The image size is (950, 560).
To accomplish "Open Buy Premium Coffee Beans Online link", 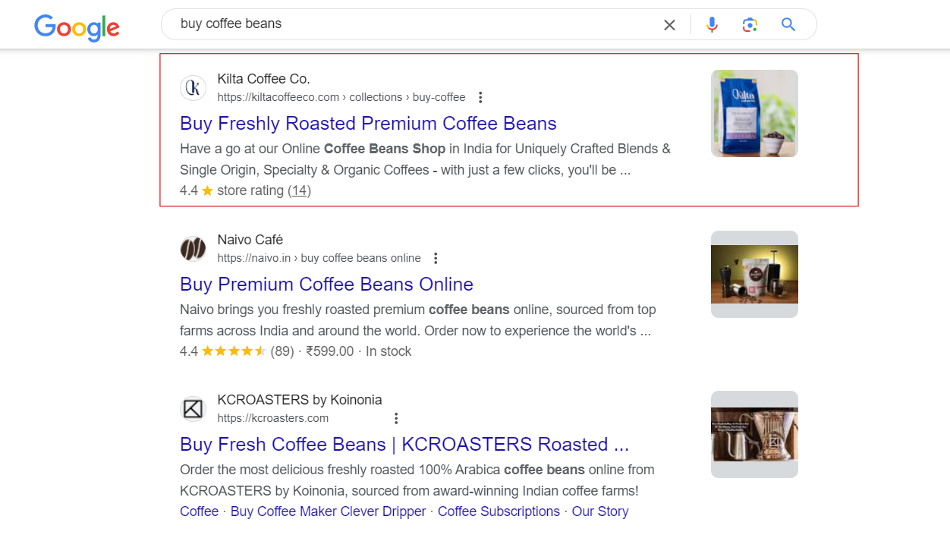I will [326, 285].
